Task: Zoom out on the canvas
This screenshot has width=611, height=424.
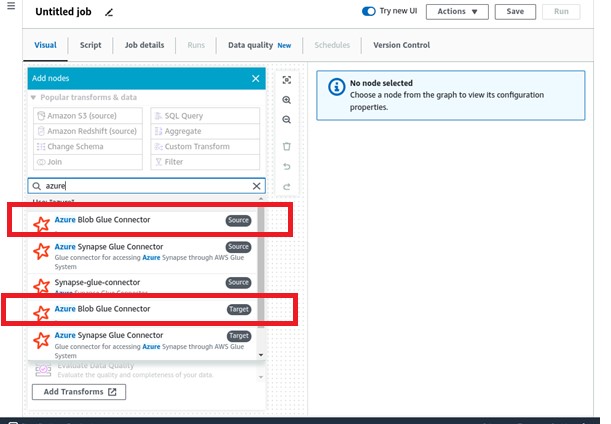Action: click(286, 120)
